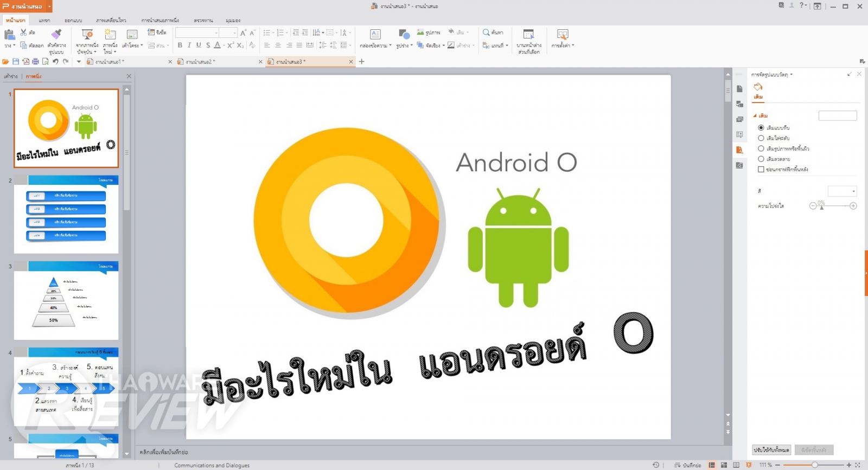Select gradient fill (เติมไล่ระดับ) radio

(761, 138)
